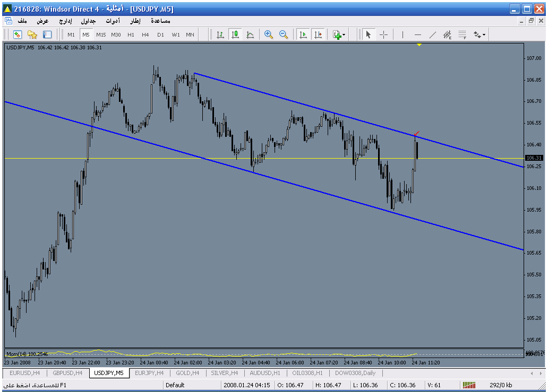Click the Navigator favorites folder icon
Screen dimensions: 548x392
32,34
